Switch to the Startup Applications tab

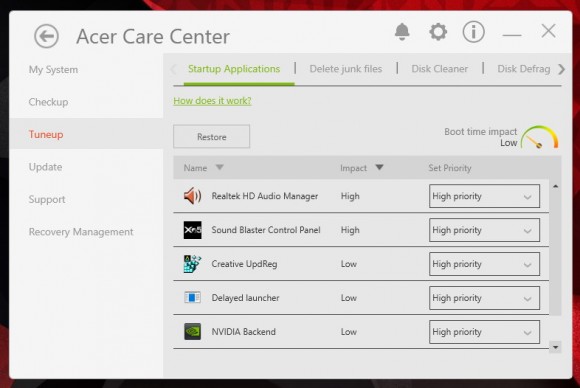234,69
